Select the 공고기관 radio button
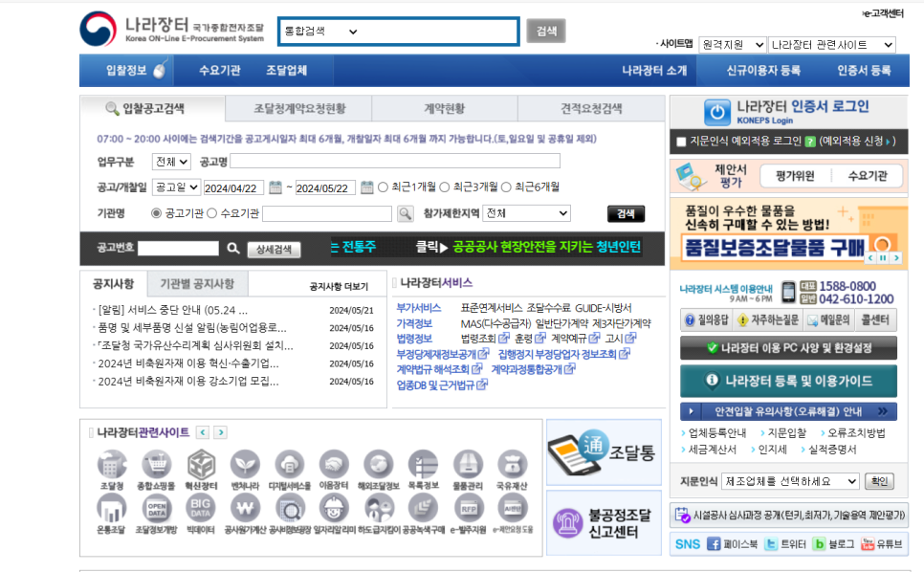 pyautogui.click(x=156, y=213)
